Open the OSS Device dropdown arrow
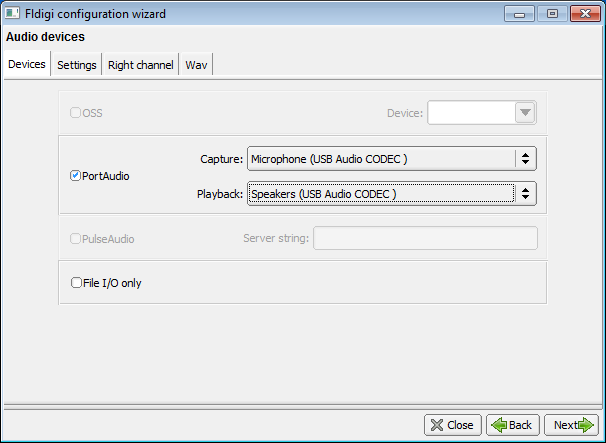 click(525, 112)
